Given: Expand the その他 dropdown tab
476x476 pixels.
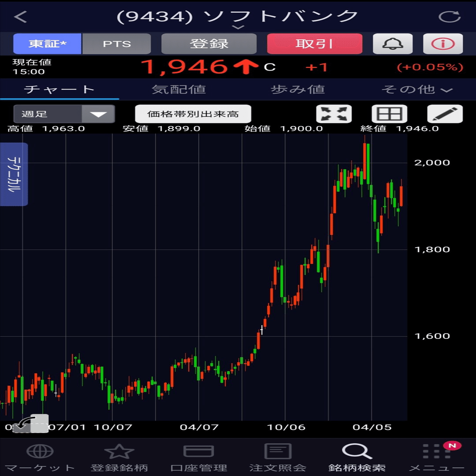Looking at the screenshot, I should 416,89.
